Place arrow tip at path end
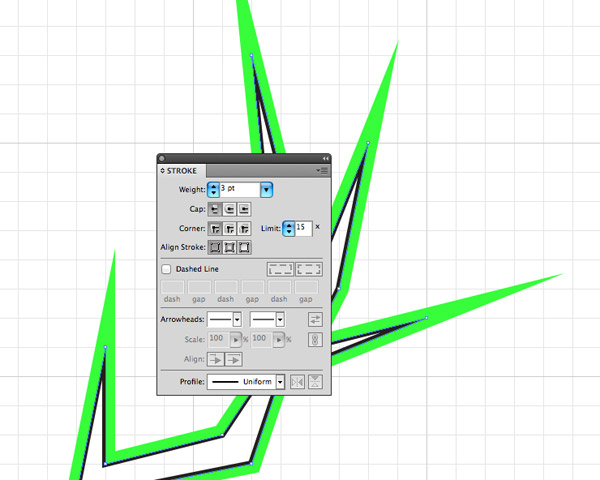The width and height of the screenshot is (600, 480). point(233,359)
